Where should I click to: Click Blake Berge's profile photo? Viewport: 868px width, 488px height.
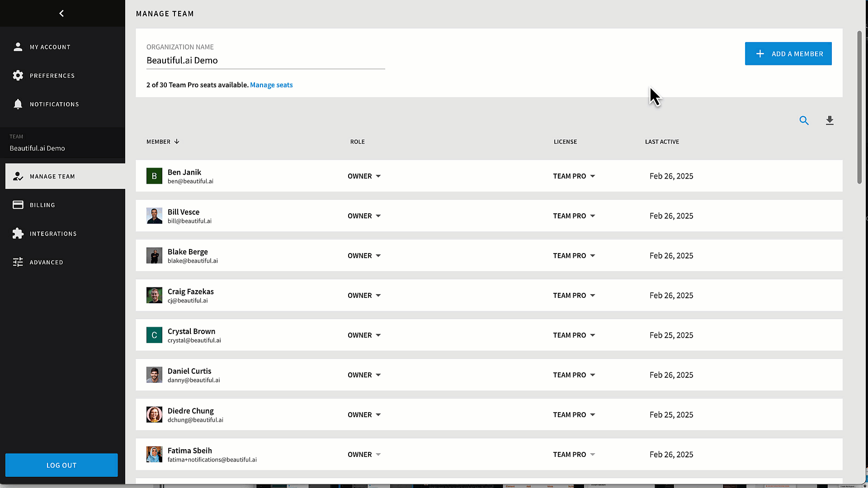click(154, 255)
